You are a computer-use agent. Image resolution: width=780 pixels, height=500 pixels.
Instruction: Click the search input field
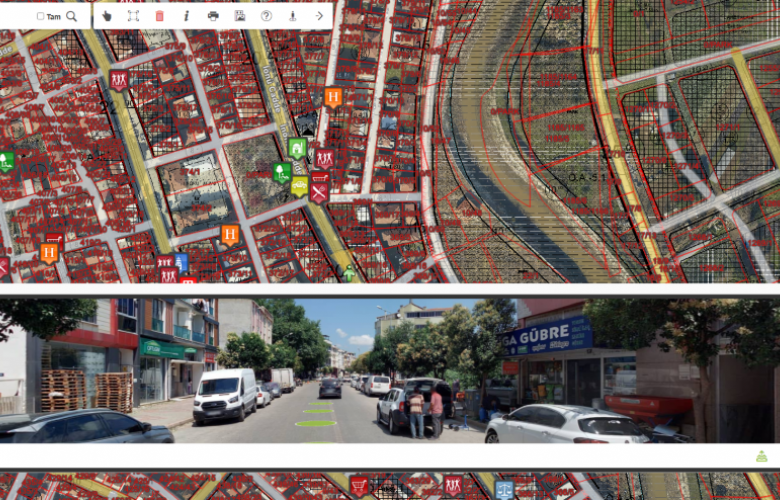(17, 16)
